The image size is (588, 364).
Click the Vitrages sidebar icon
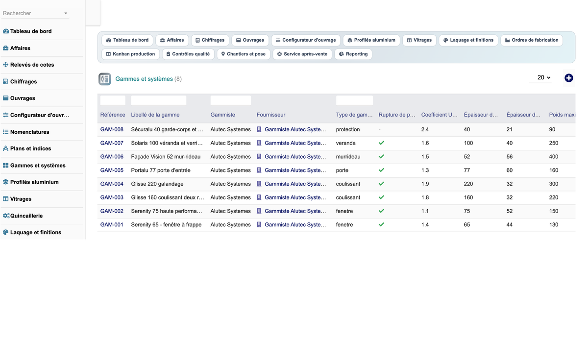tap(6, 199)
